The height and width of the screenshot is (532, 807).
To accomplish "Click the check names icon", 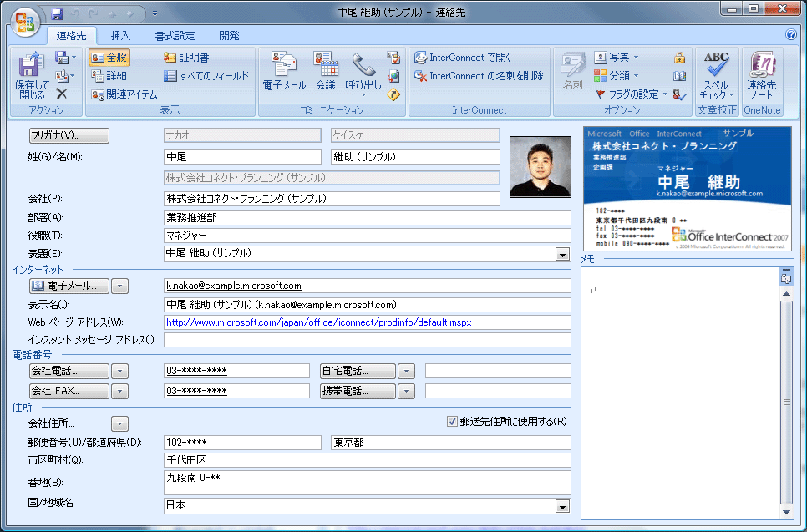I will tap(679, 94).
